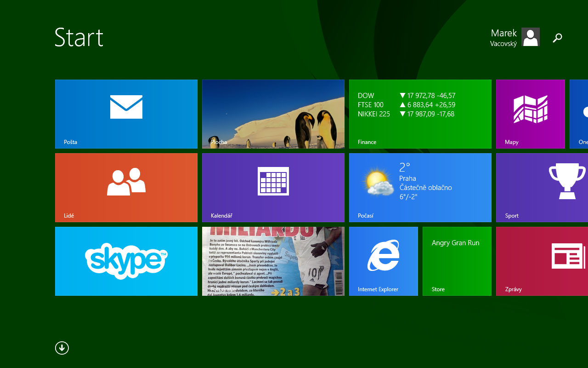Open the Finance stock tile
The image size is (588, 368).
tap(420, 114)
